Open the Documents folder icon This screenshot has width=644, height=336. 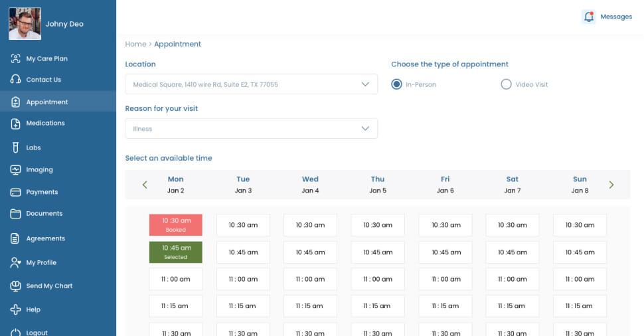point(15,214)
